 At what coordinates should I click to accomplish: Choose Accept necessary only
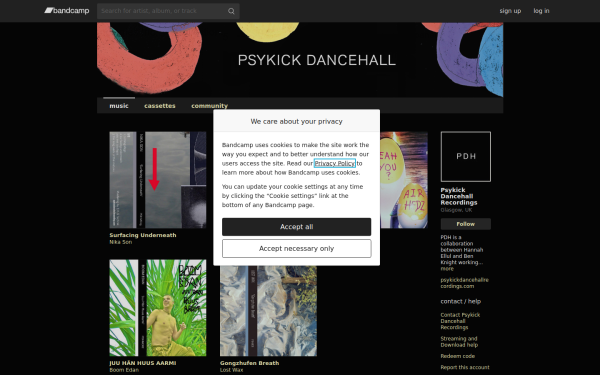click(297, 249)
